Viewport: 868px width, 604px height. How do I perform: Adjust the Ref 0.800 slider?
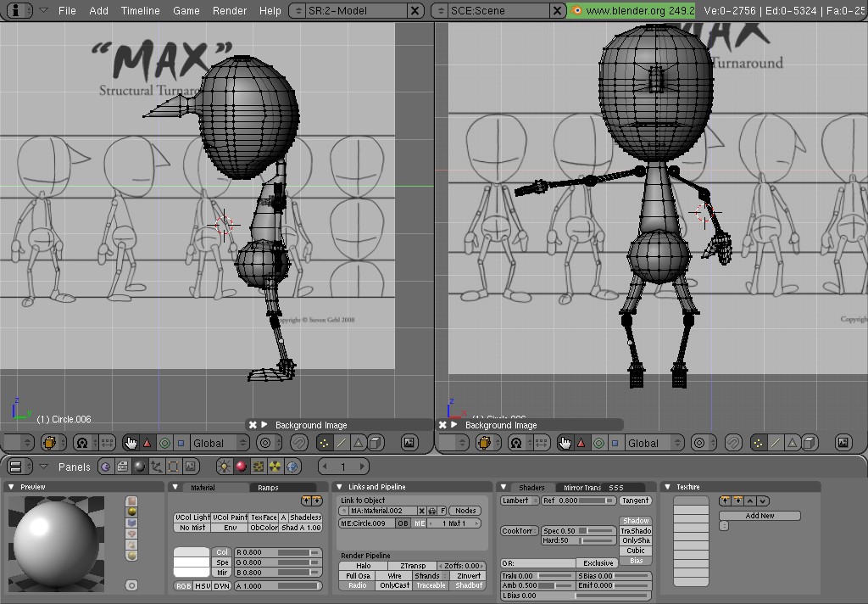pyautogui.click(x=578, y=501)
